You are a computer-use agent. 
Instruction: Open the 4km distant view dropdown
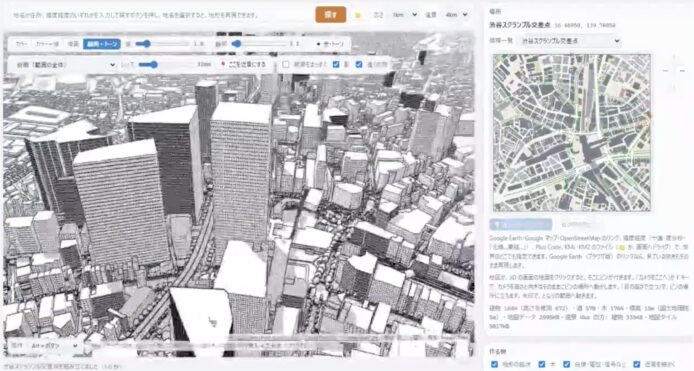456,15
